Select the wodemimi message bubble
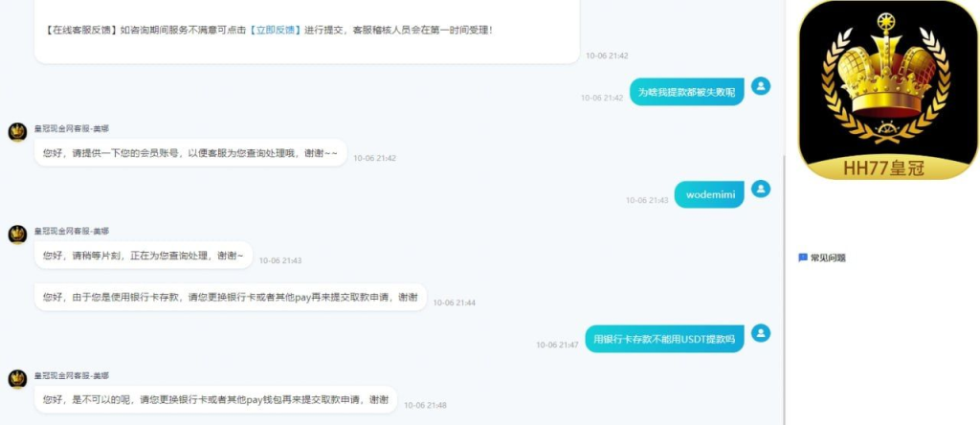980x425 pixels. tap(709, 194)
